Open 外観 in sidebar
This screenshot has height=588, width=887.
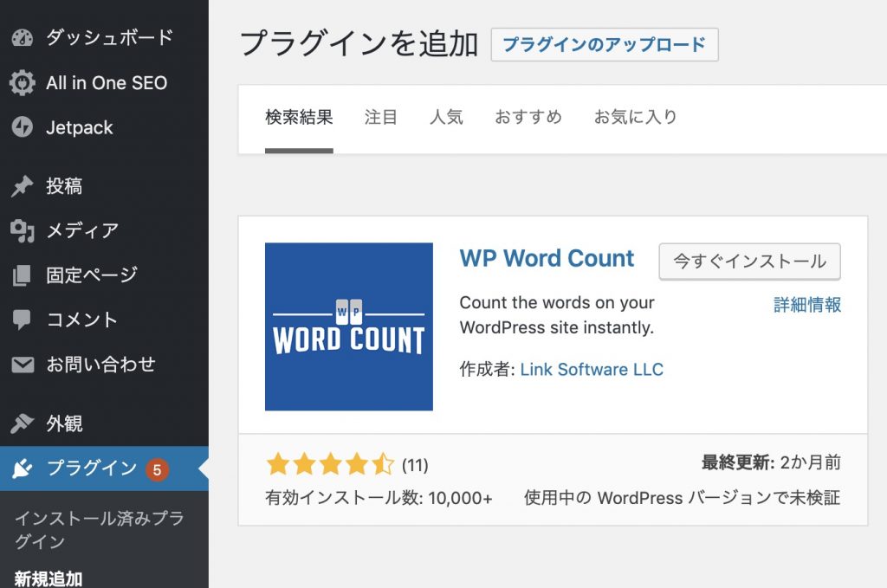(104, 423)
